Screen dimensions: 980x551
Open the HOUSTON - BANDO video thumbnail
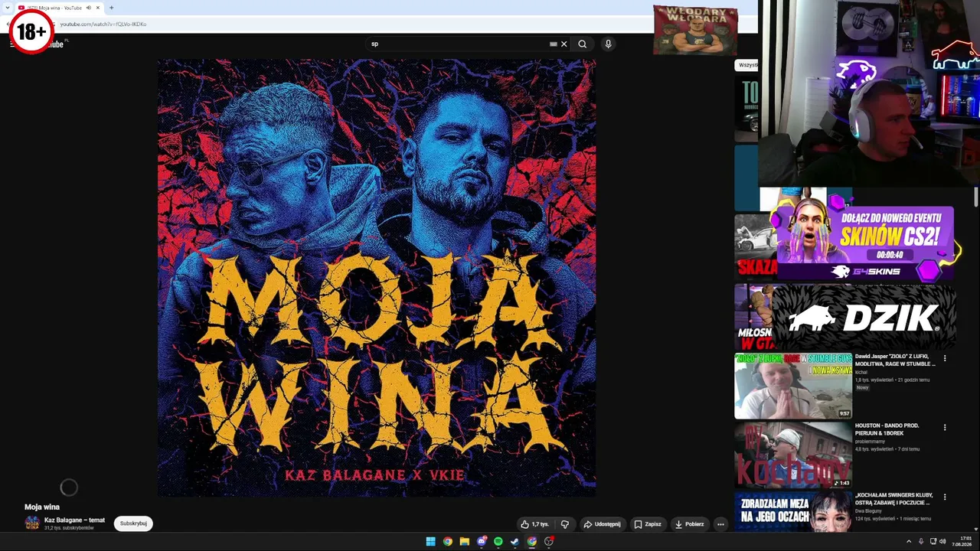tap(793, 455)
